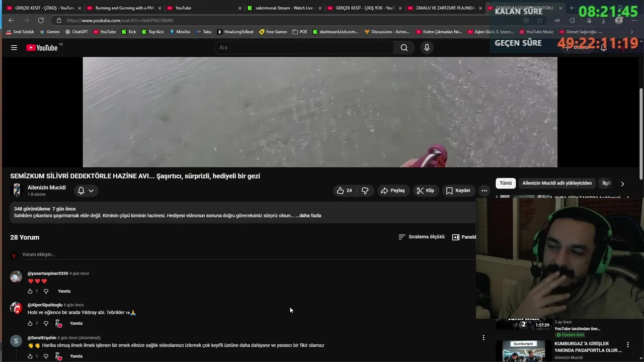Reply to @SeratErşahin with Yanıtla

(76, 356)
